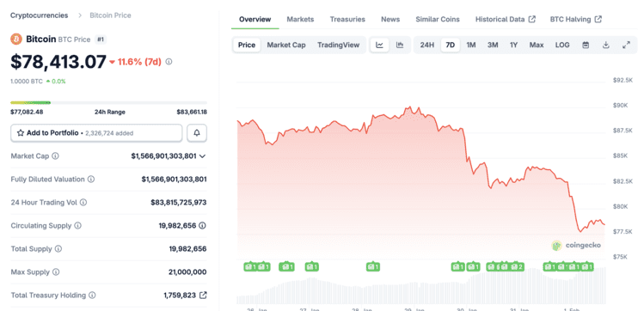This screenshot has height=311, width=644.
Task: Go to Cryptocurrencies breadcrumb link
Action: (x=39, y=15)
